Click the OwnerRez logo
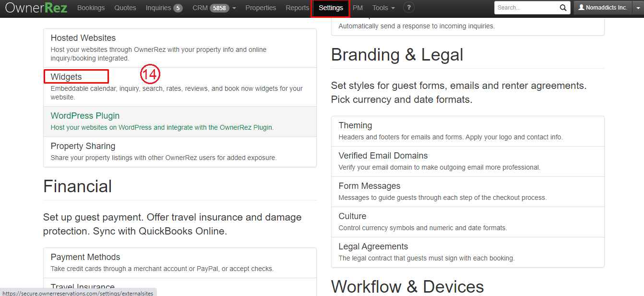 coord(36,8)
